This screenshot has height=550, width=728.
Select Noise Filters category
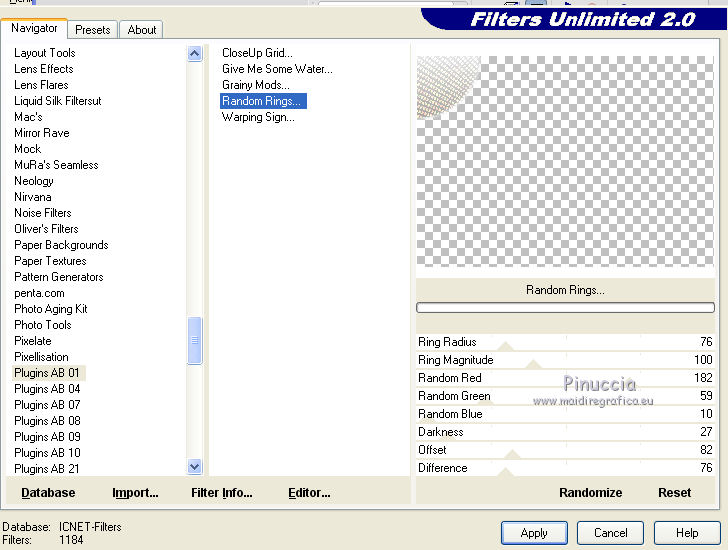coord(43,213)
